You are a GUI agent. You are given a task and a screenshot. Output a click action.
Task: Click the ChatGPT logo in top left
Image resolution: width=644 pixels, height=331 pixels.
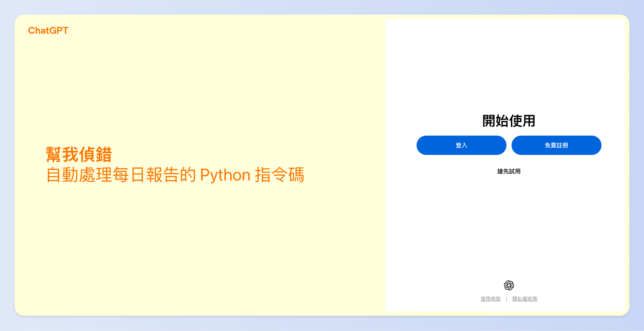[x=48, y=30]
